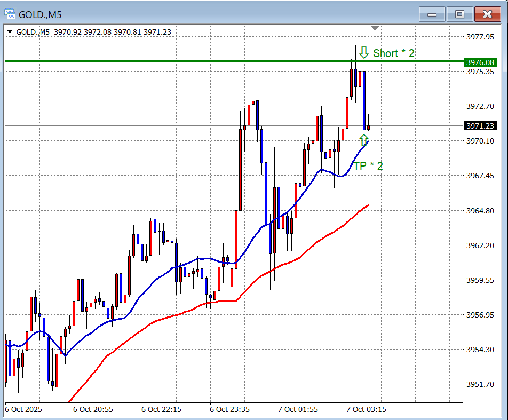The image size is (508, 420).
Task: Click the gray chart shift triangle marker
Action: pyautogui.click(x=375, y=28)
